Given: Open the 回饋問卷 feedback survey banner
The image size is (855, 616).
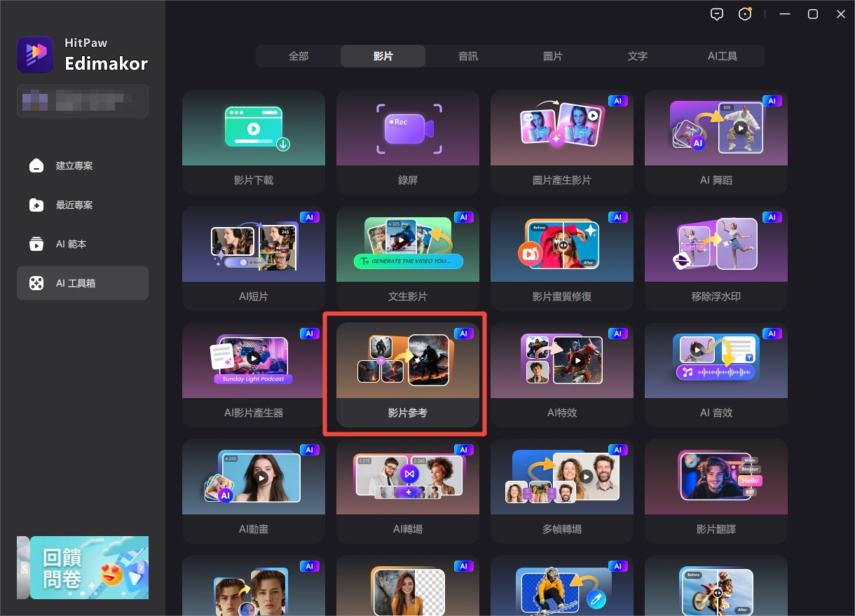Looking at the screenshot, I should point(89,568).
